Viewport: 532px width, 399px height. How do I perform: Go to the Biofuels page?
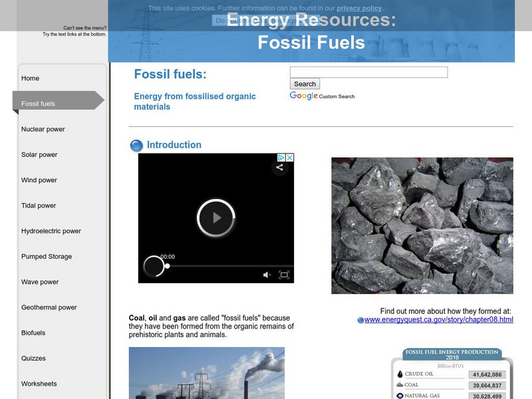pos(33,332)
